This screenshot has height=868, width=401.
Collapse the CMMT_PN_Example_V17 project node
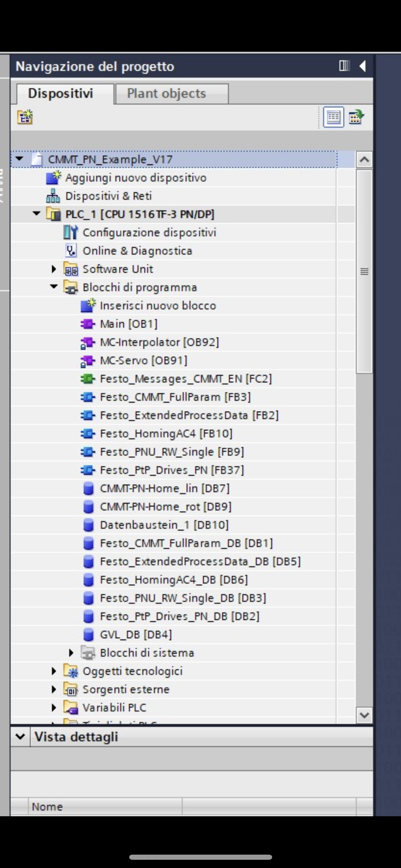point(20,159)
